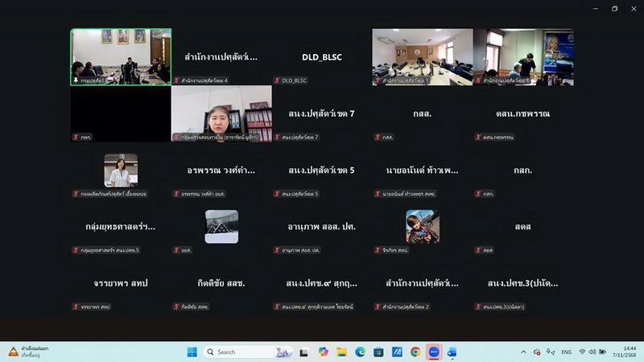Click muted mic icon on DLD_BLSC tile
Image resolution: width=644 pixels, height=362 pixels.
(277, 80)
